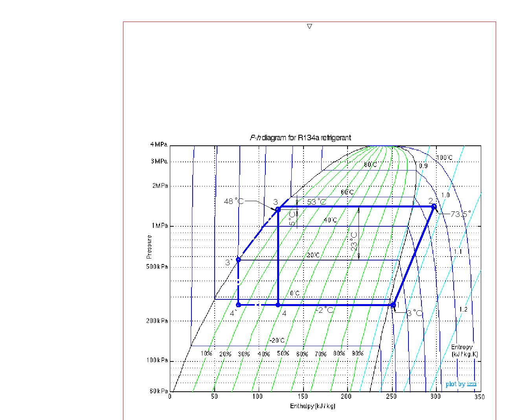Click the '10%' quality line label
The width and height of the screenshot is (528, 420).
tap(206, 353)
